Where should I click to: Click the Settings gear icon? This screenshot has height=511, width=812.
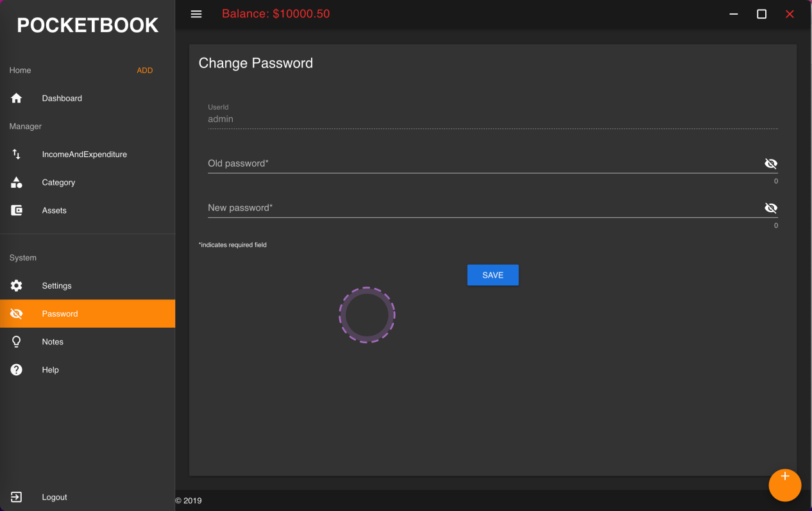[x=17, y=286]
